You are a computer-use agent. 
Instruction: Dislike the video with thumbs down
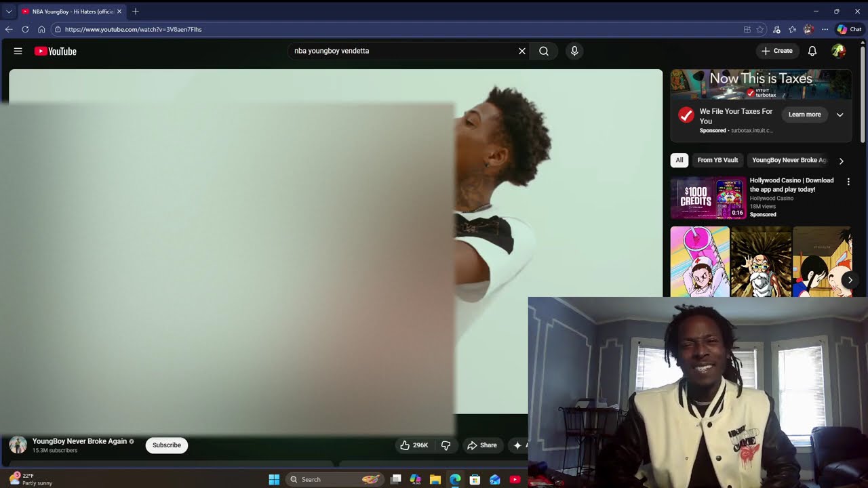pyautogui.click(x=446, y=445)
